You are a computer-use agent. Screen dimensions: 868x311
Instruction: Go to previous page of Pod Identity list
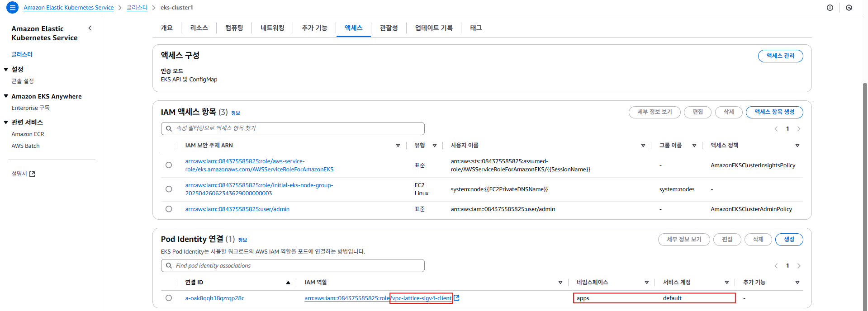(x=776, y=266)
